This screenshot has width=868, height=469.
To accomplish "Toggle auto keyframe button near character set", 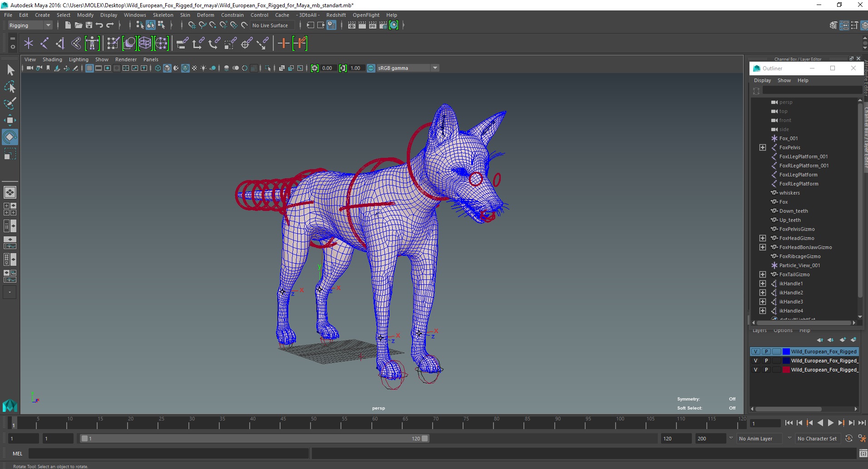I will click(x=849, y=439).
